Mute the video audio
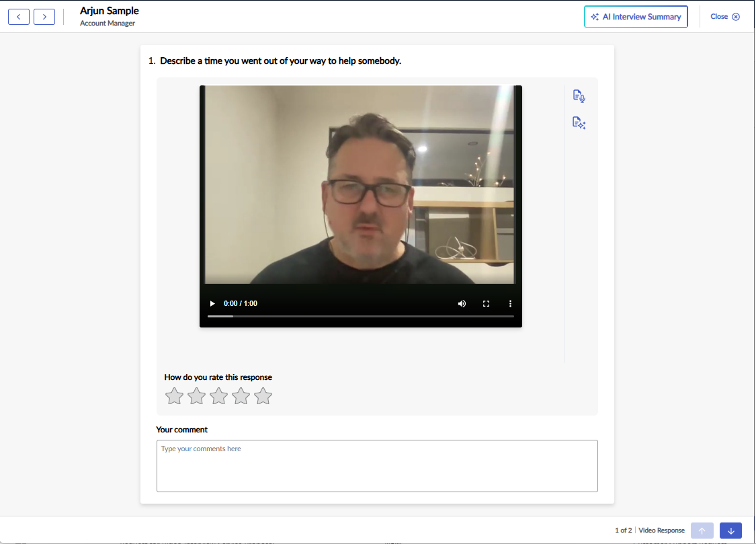 tap(462, 303)
